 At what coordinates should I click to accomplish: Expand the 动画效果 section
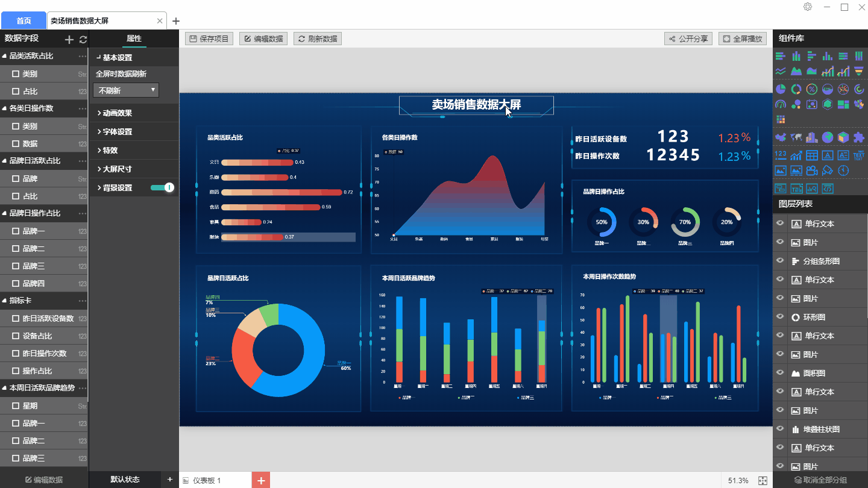pyautogui.click(x=134, y=113)
